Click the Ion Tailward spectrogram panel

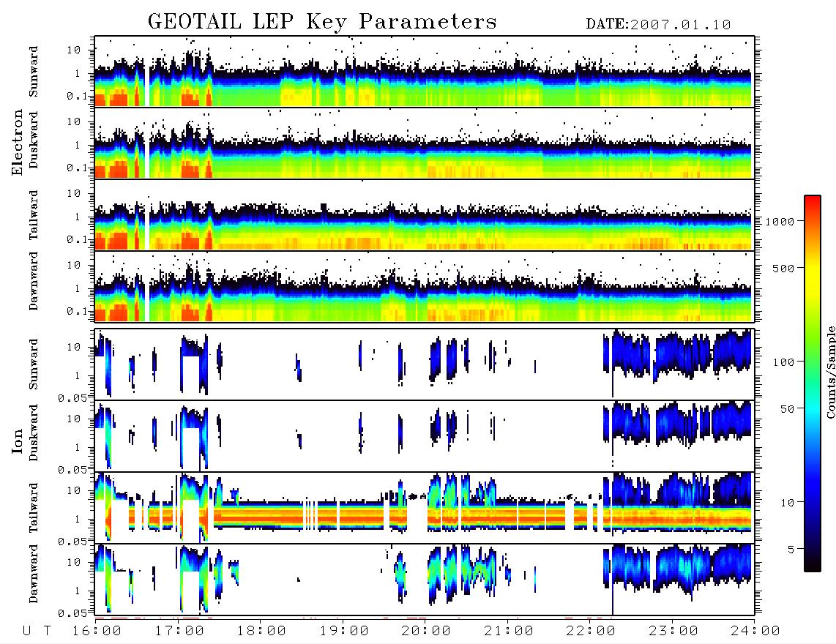425,508
